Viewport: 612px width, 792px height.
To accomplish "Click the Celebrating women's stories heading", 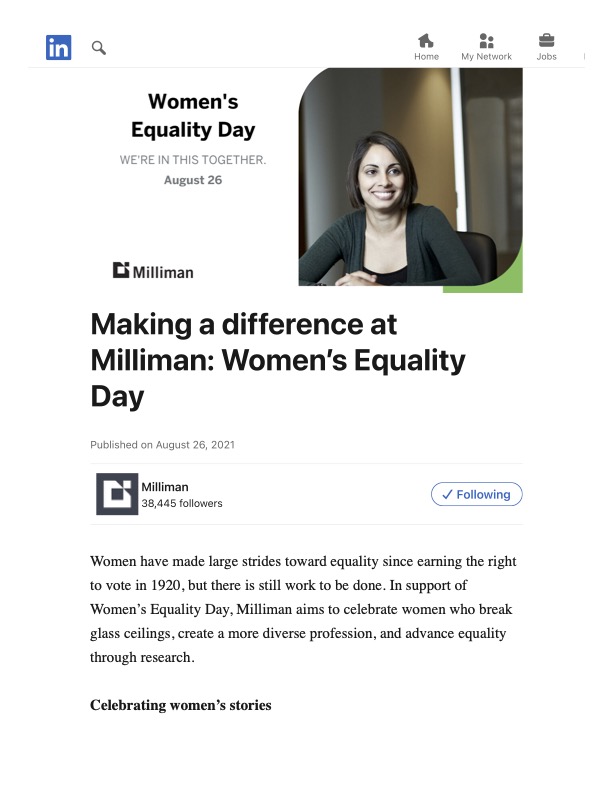I will click(180, 705).
